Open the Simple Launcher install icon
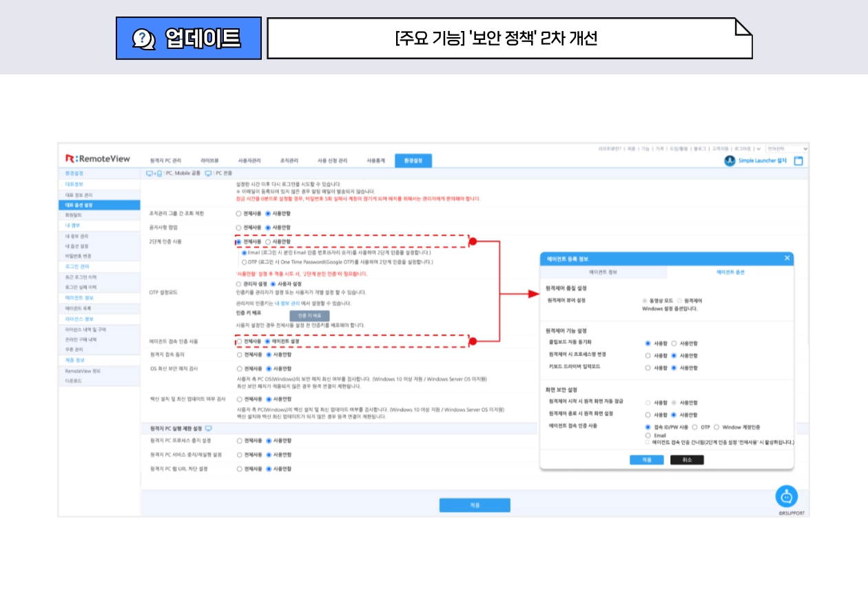Viewport: 868px width, 614px height. tap(730, 161)
